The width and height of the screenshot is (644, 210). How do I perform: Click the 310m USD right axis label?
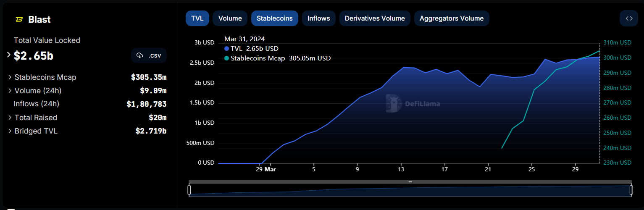point(617,43)
